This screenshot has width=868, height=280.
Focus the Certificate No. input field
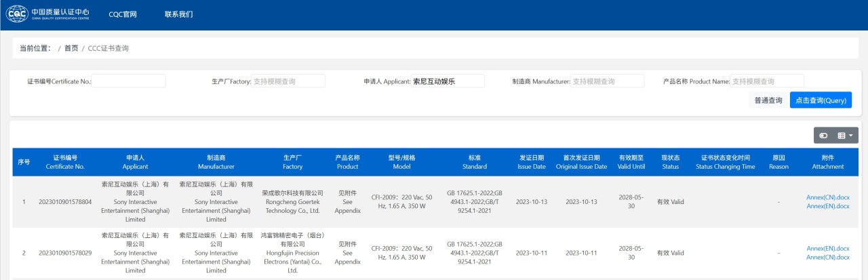[129, 81]
